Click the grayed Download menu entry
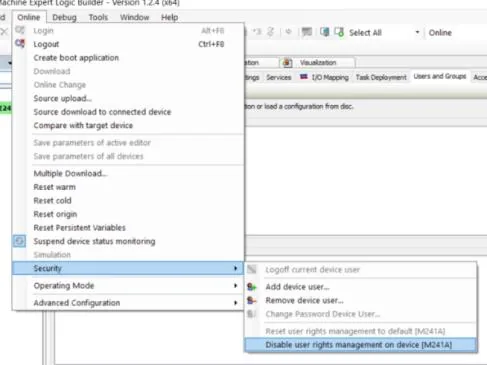 128,71
